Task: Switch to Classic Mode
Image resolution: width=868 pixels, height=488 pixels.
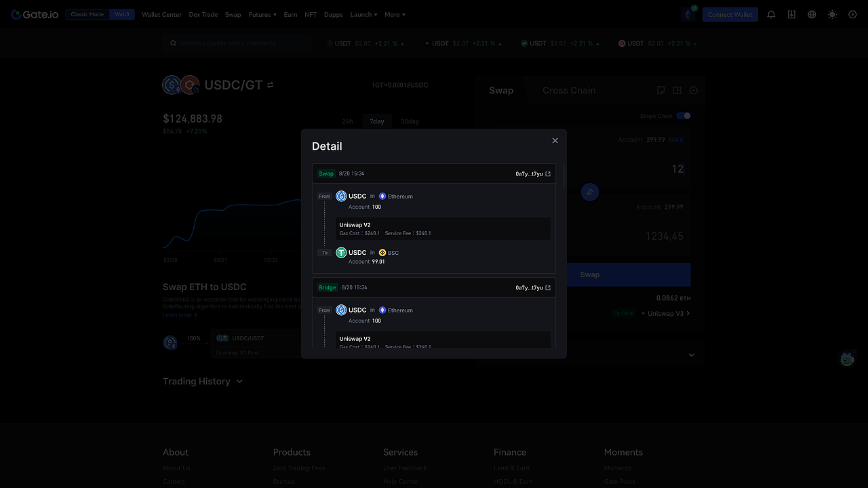Action: 87,14
